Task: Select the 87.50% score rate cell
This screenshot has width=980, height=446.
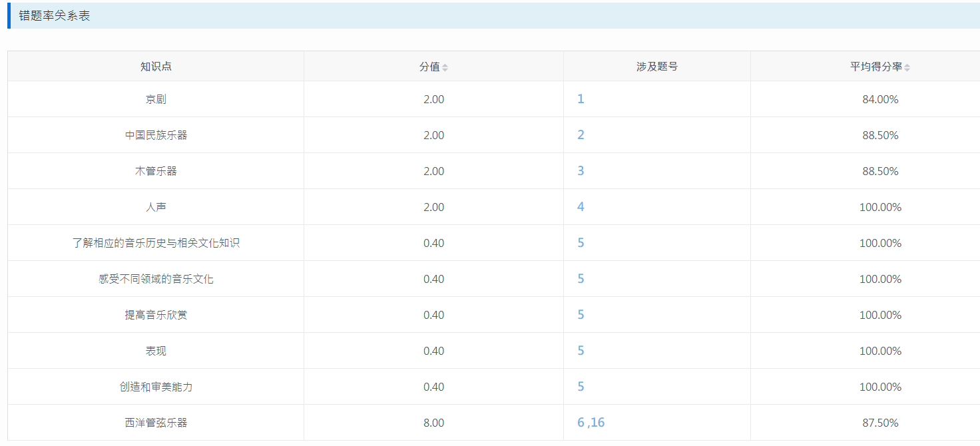Action: (880, 423)
